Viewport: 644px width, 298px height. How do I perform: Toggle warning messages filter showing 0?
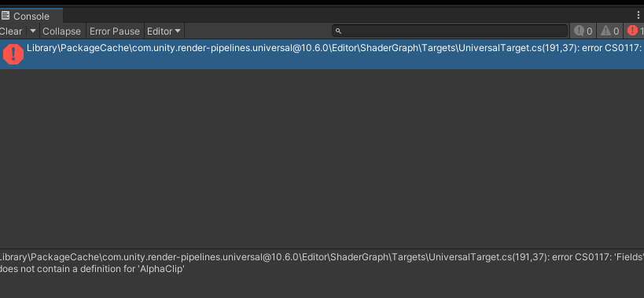point(610,31)
